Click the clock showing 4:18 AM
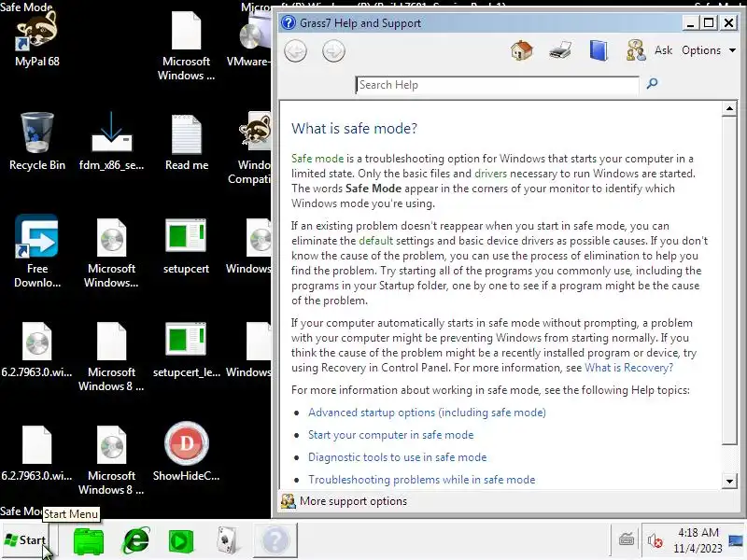 click(x=698, y=540)
